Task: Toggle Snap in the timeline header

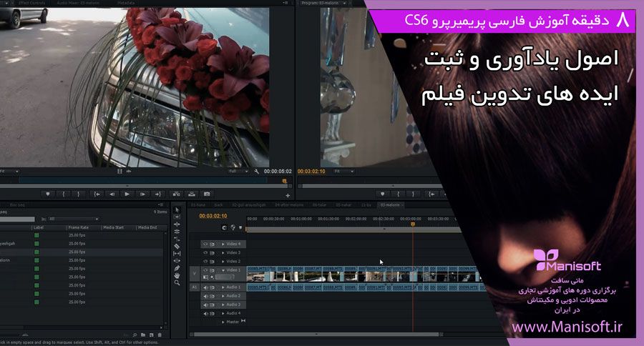Action: pos(224,227)
